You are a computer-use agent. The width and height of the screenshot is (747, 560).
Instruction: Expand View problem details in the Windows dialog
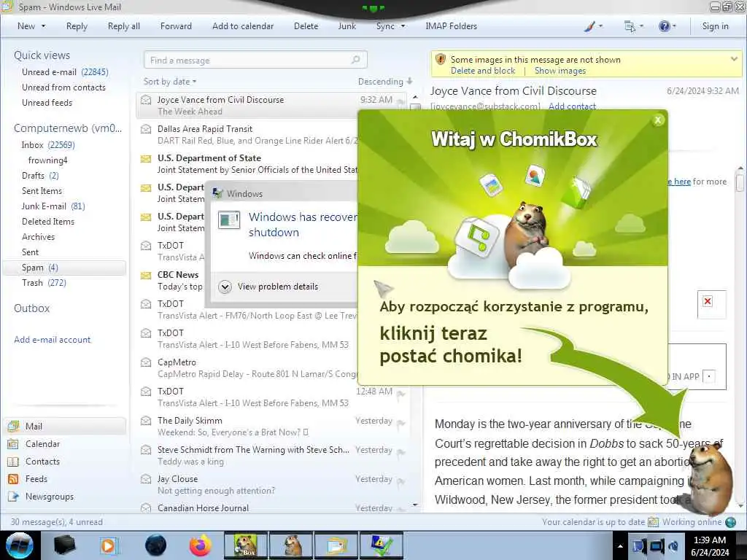pos(268,287)
